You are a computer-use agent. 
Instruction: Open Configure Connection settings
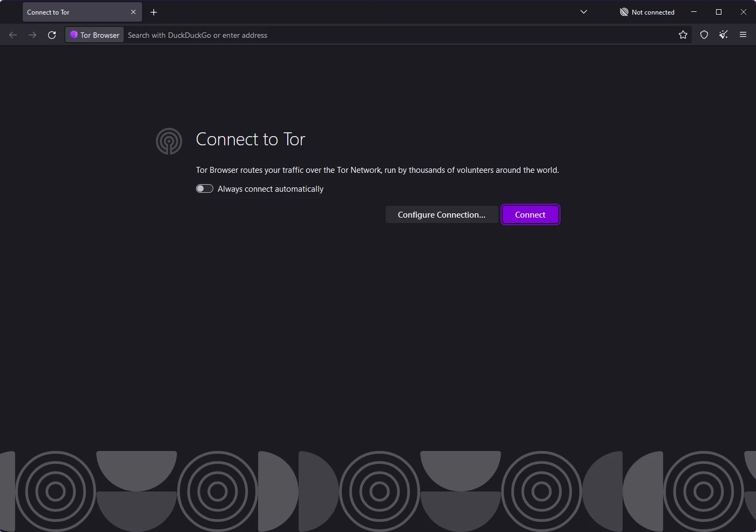click(442, 214)
